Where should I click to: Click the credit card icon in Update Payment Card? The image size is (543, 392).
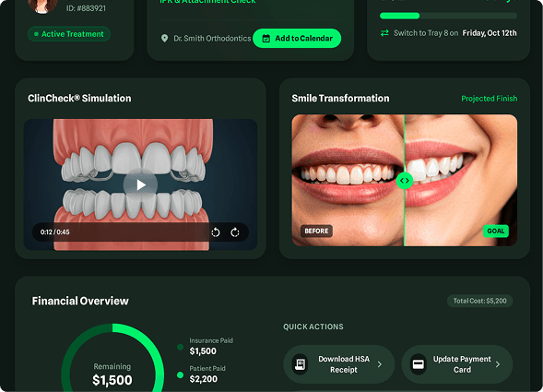[x=419, y=364]
